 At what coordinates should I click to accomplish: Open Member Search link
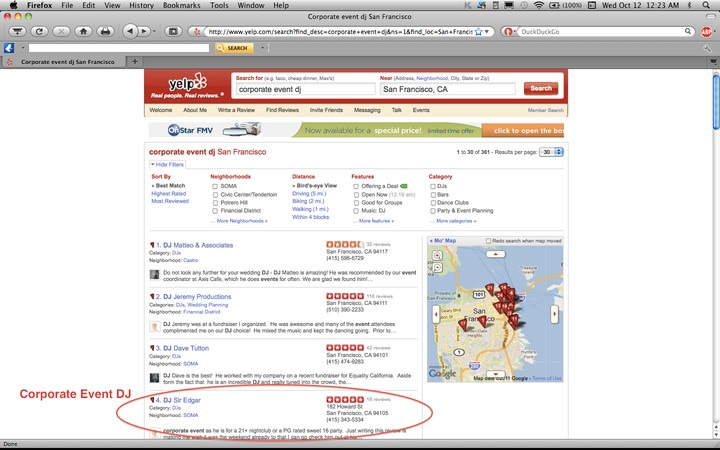pos(546,110)
